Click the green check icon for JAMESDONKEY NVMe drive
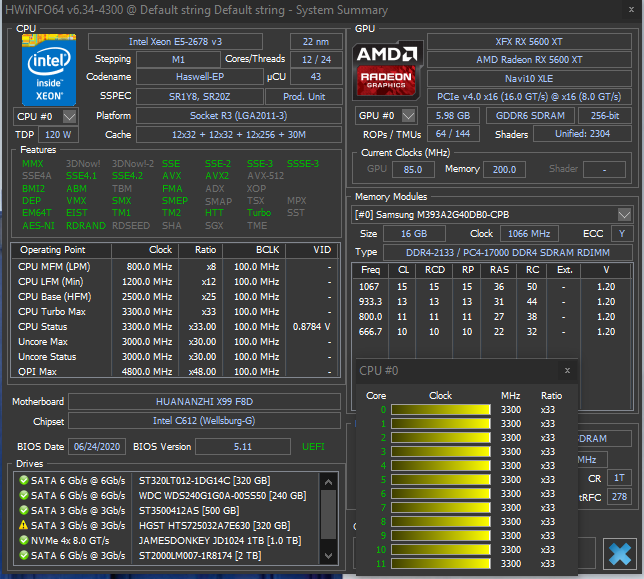This screenshot has height=579, width=644. (x=24, y=540)
